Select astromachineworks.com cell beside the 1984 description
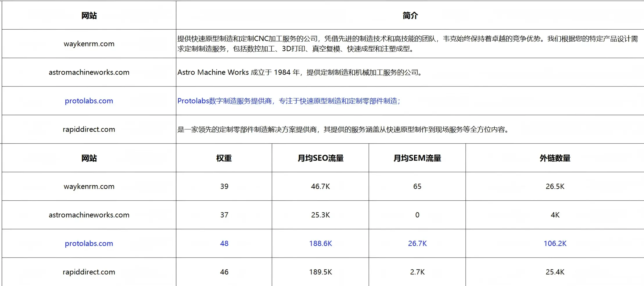 point(89,72)
